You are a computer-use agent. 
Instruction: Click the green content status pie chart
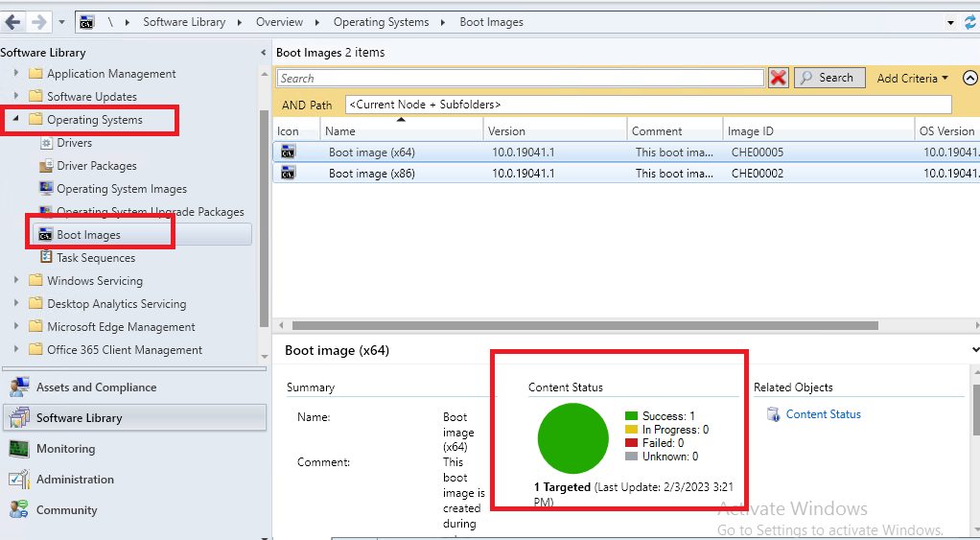572,438
